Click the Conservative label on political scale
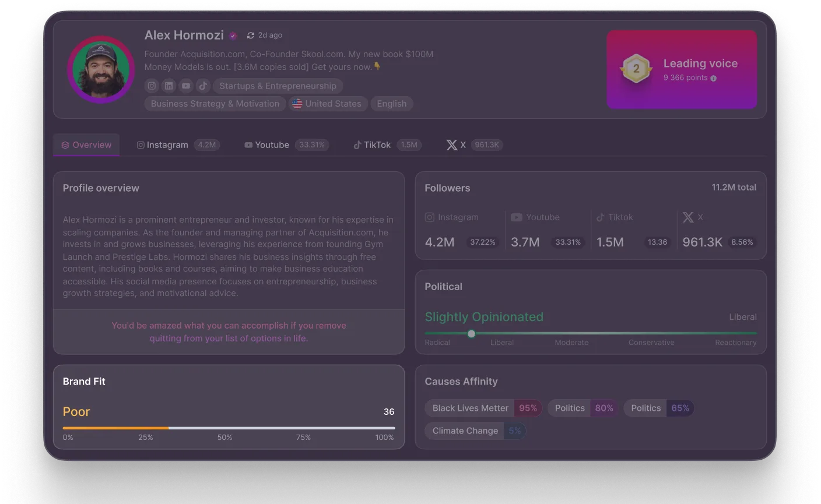 click(651, 343)
